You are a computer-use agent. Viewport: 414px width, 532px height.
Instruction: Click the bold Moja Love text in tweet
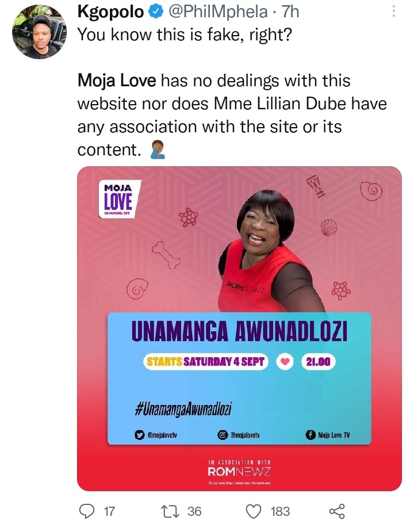pos(117,81)
